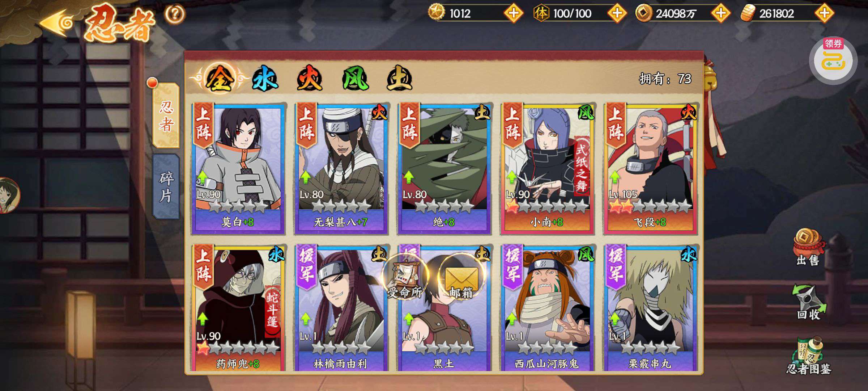Tap the plus beside 261802 ingots

pos(824,13)
